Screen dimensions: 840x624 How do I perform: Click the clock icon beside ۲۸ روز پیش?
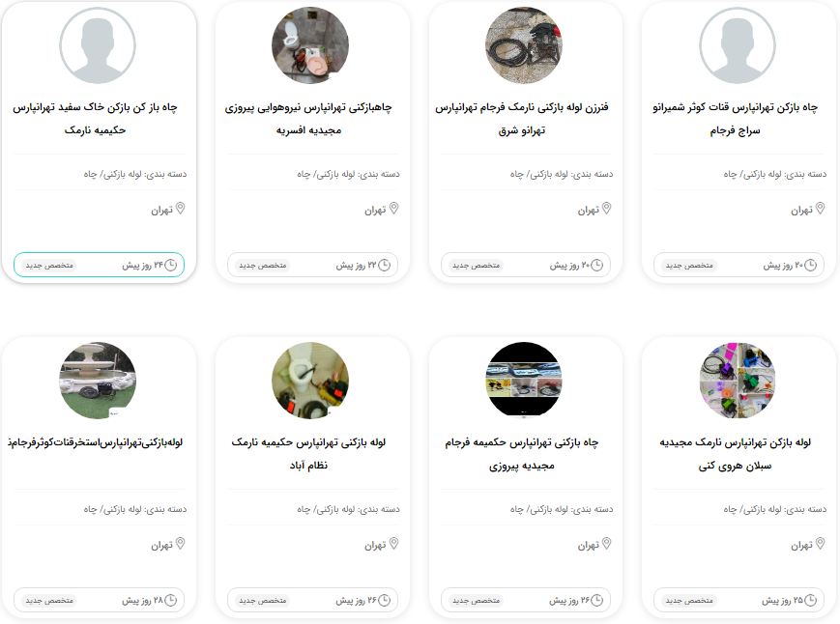170,601
